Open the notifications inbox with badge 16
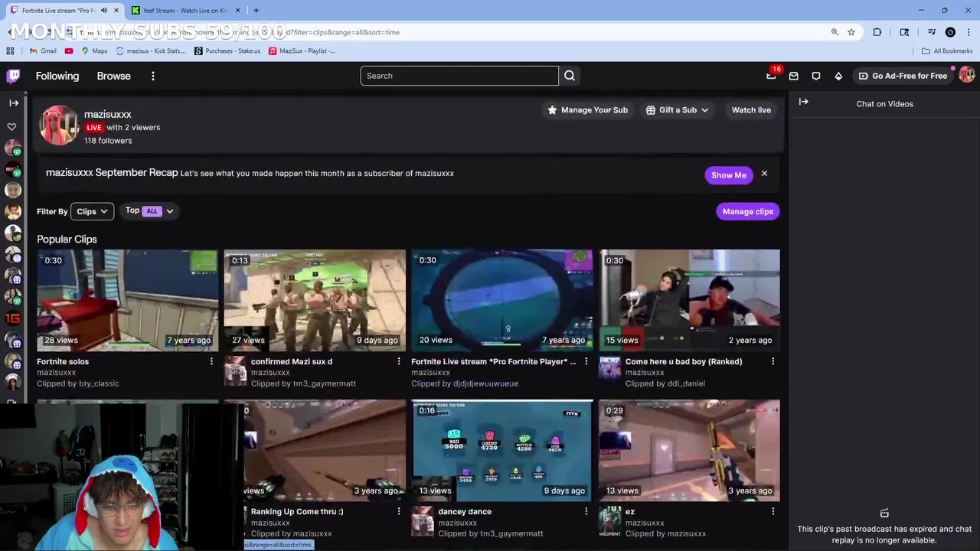 [772, 76]
